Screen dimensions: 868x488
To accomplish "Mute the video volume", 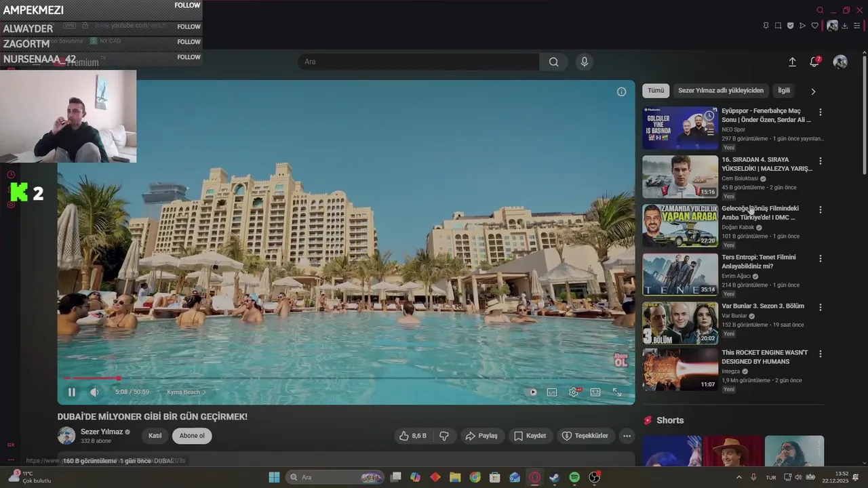I will [x=95, y=392].
